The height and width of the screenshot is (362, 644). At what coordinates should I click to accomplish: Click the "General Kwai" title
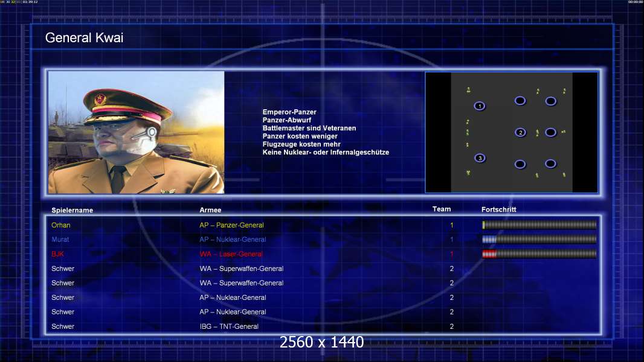pos(84,38)
